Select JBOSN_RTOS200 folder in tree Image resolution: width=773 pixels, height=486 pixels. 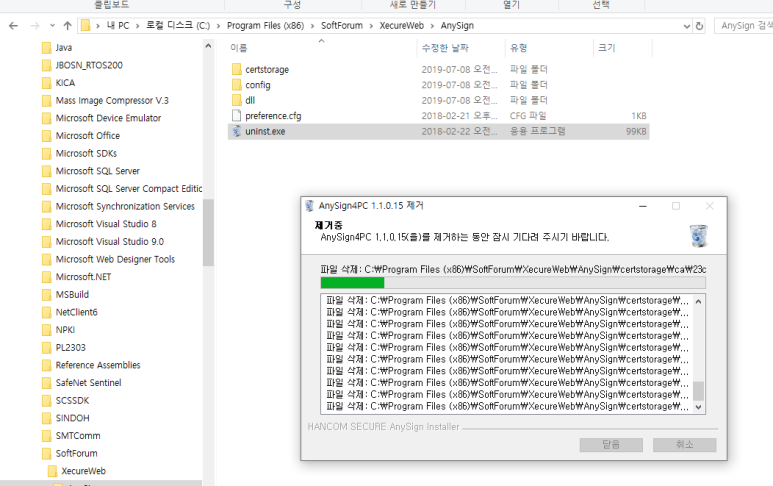pyautogui.click(x=89, y=65)
